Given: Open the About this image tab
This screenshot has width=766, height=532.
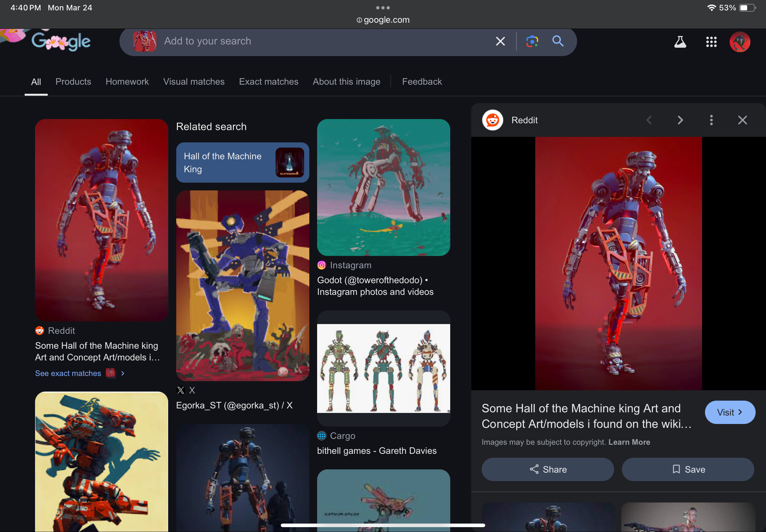Looking at the screenshot, I should tap(346, 82).
